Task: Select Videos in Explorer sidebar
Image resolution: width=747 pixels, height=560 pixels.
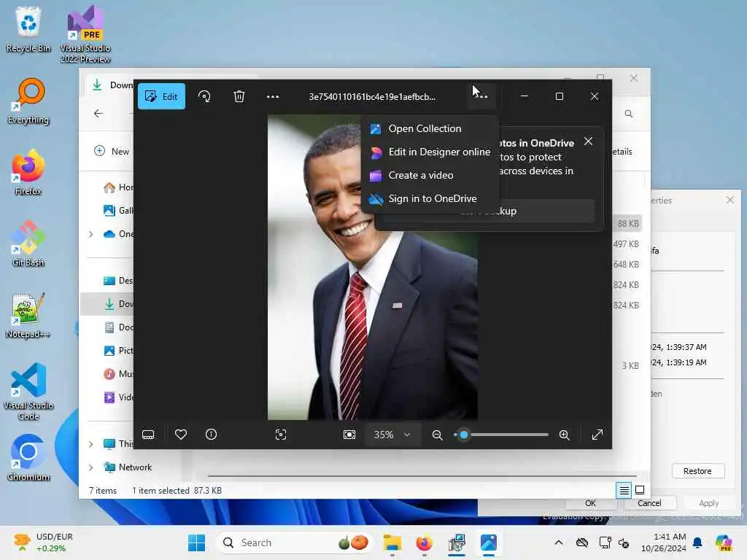Action: (117, 397)
